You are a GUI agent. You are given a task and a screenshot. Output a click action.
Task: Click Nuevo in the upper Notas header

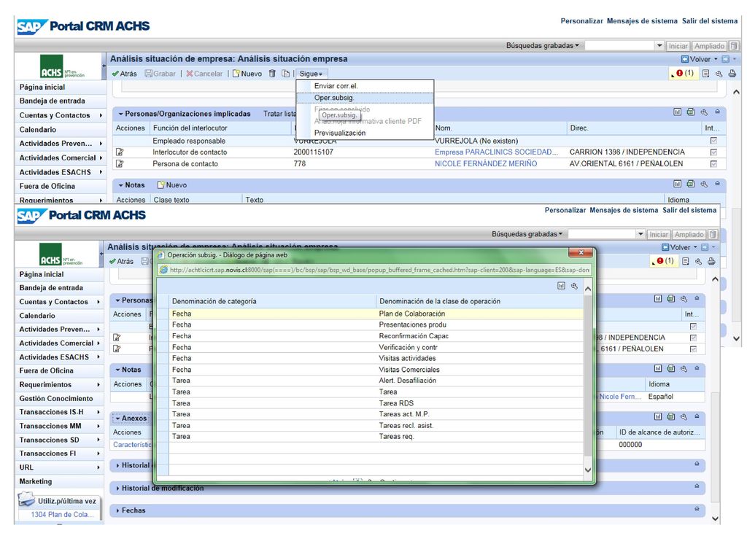(x=172, y=184)
